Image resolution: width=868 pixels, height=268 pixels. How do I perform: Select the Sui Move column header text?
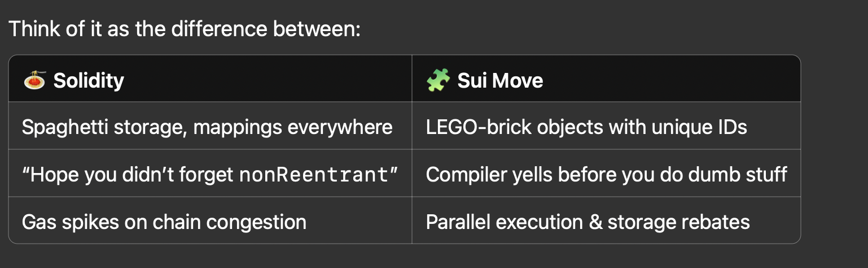tap(500, 80)
